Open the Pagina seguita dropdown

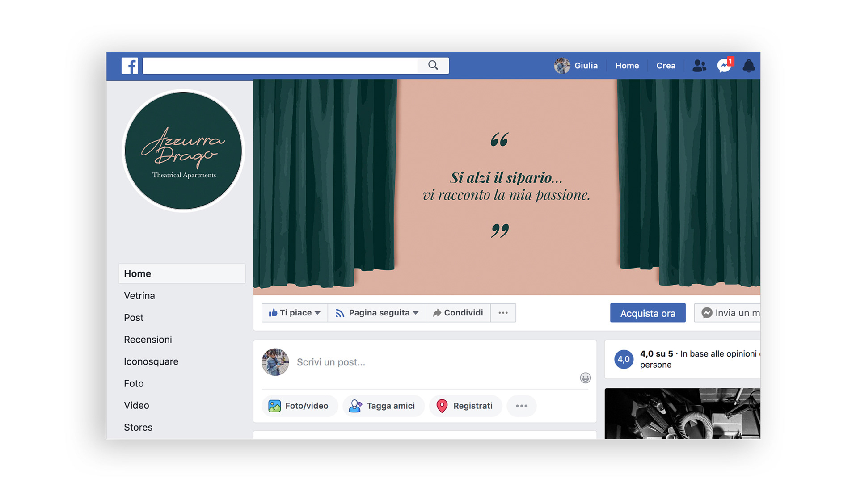[x=377, y=313]
